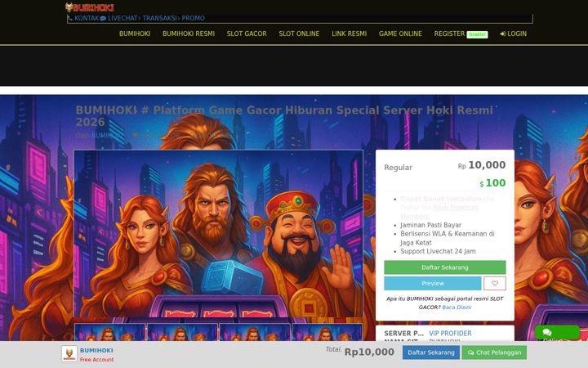Image resolution: width=588 pixels, height=368 pixels.
Task: Select BUMIHOKI in the main menu
Action: point(135,34)
